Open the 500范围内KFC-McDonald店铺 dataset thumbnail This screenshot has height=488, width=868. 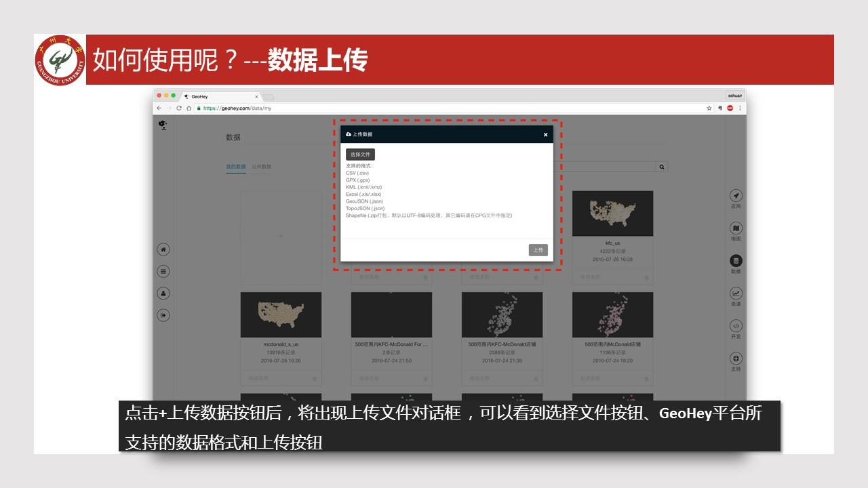[x=502, y=314]
